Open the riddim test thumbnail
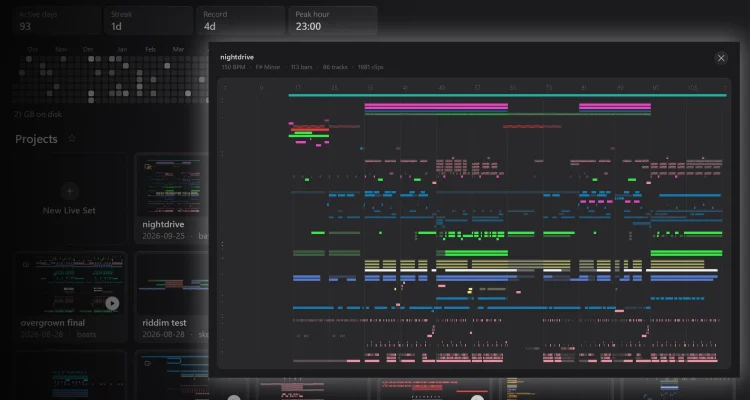The width and height of the screenshot is (750, 400). point(173,284)
